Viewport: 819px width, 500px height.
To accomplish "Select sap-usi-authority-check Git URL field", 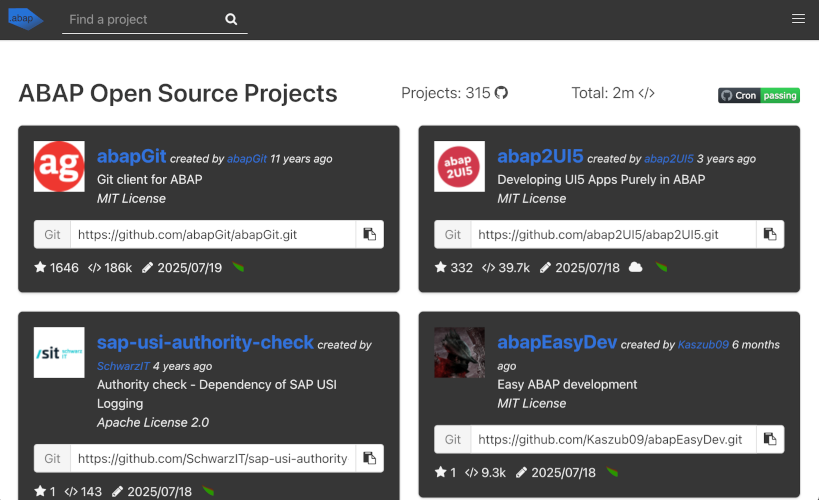I will [213, 458].
